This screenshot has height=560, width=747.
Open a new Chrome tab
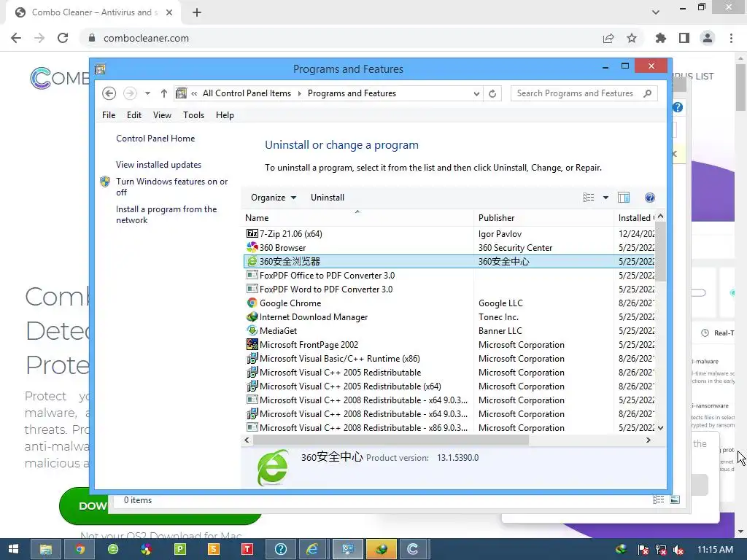click(197, 12)
